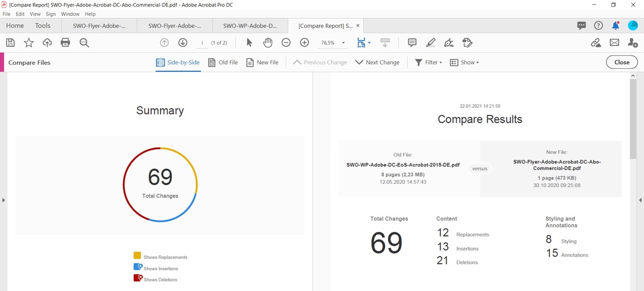Click the star bookmark icon
Image resolution: width=644 pixels, height=291 pixels.
click(28, 43)
